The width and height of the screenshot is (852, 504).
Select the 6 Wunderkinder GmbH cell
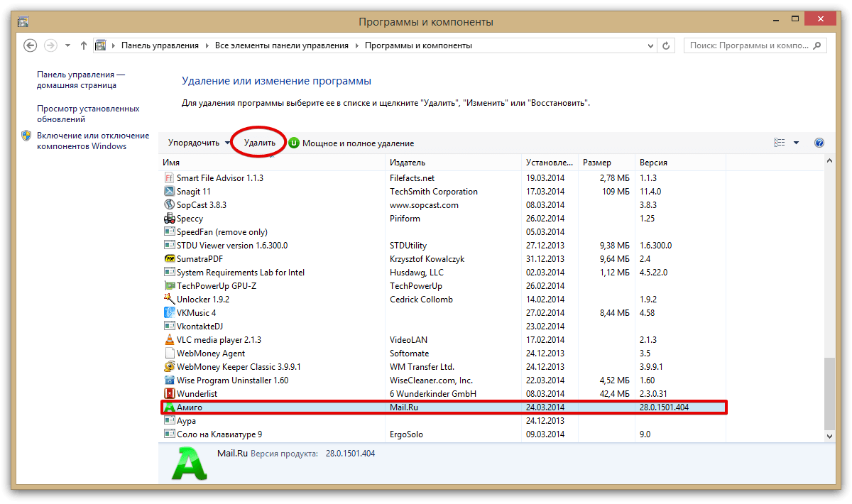[433, 394]
